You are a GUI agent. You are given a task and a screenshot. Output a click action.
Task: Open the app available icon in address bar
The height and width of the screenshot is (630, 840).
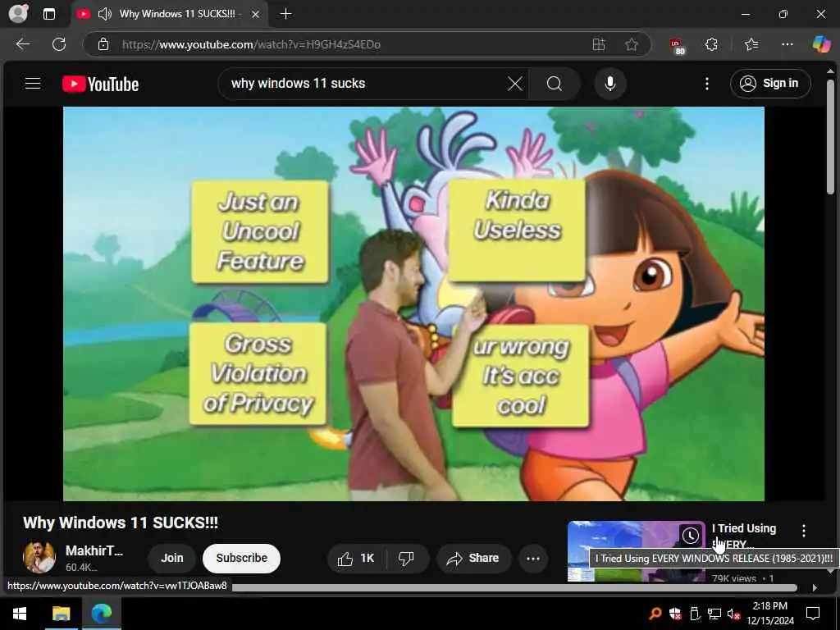click(599, 44)
